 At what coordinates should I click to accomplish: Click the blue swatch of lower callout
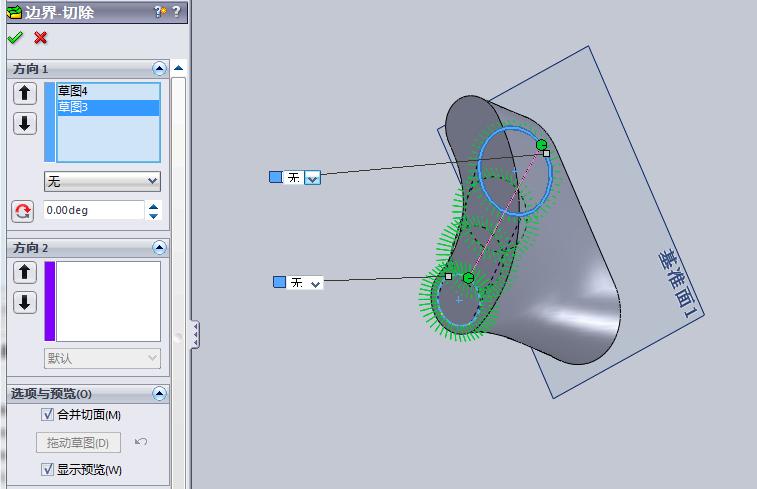coord(279,282)
